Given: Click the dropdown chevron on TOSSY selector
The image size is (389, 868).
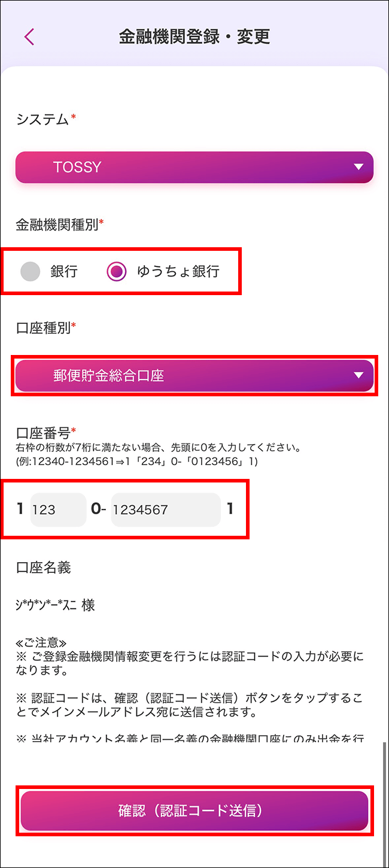Looking at the screenshot, I should (x=357, y=167).
